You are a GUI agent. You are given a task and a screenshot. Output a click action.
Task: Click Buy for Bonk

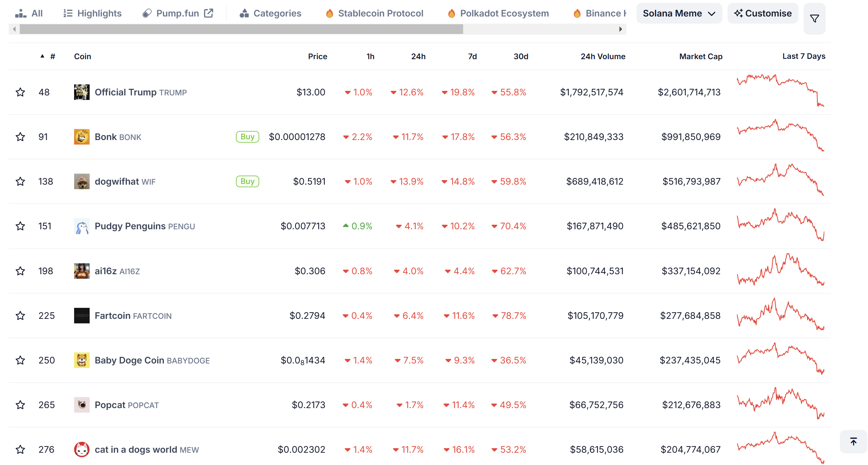(247, 137)
